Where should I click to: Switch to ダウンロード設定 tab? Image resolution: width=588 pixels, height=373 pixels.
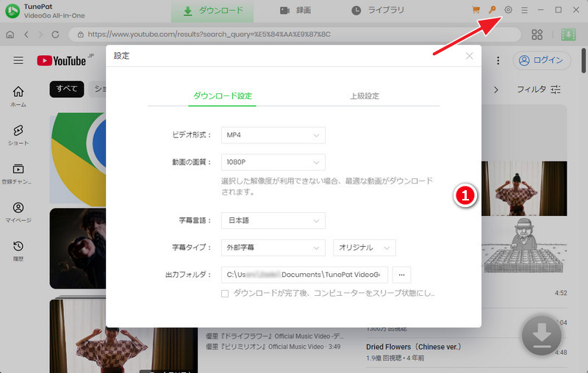point(223,96)
